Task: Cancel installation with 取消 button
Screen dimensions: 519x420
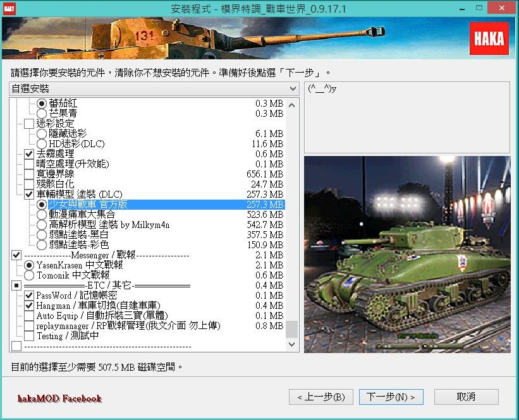Action: tap(467, 397)
